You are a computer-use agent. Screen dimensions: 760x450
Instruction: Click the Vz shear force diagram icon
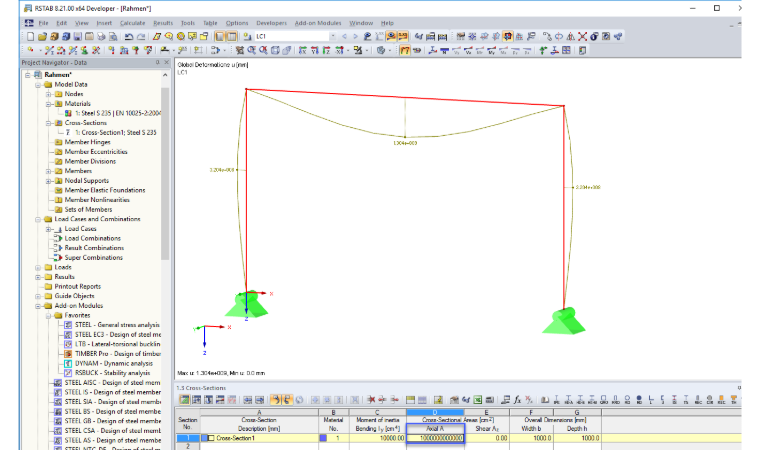468,50
